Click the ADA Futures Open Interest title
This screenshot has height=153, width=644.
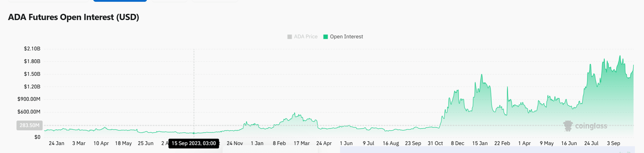coord(73,17)
